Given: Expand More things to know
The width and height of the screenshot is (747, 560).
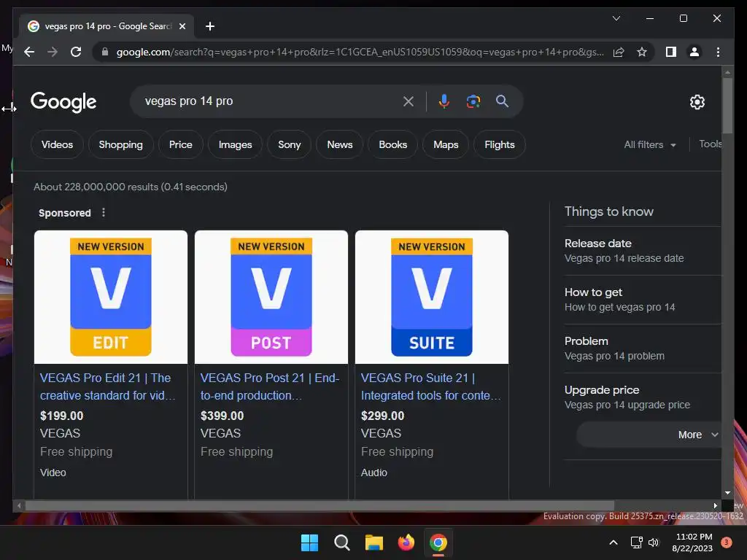Looking at the screenshot, I should [649, 435].
